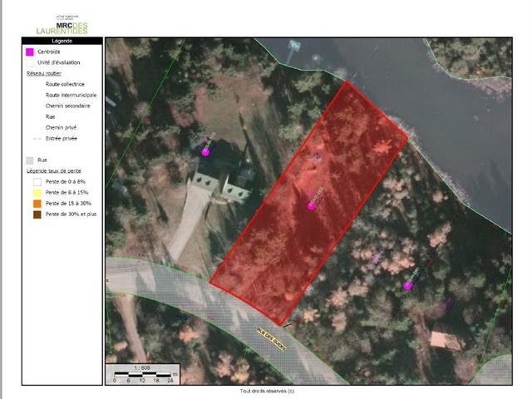This screenshot has height=399, width=532.
Task: Click the centroid marker above the house
Action: (x=205, y=151)
